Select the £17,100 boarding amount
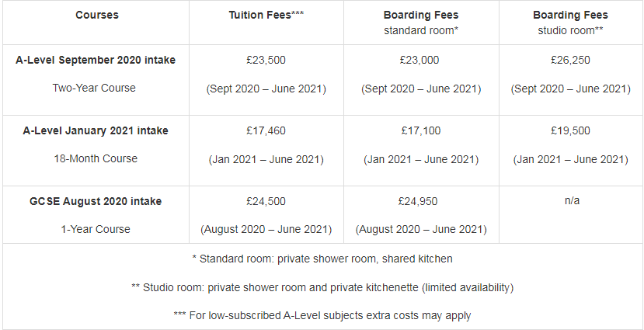The height and width of the screenshot is (330, 644). tap(421, 131)
